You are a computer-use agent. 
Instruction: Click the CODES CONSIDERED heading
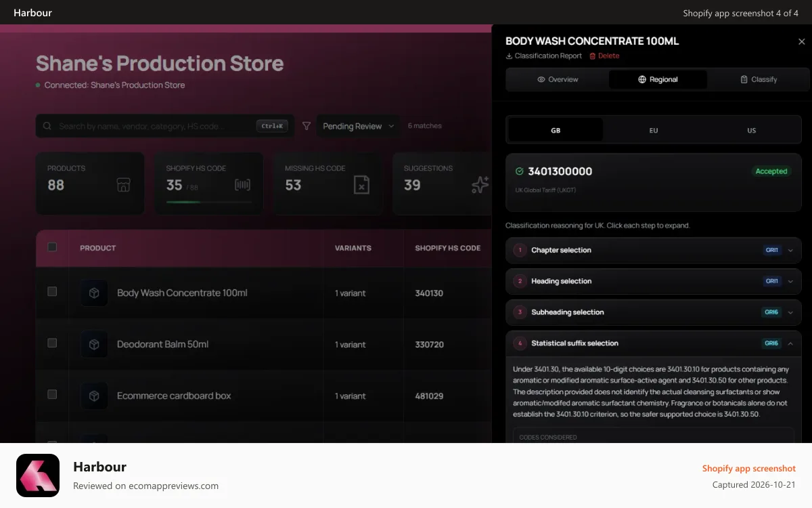[548, 438]
